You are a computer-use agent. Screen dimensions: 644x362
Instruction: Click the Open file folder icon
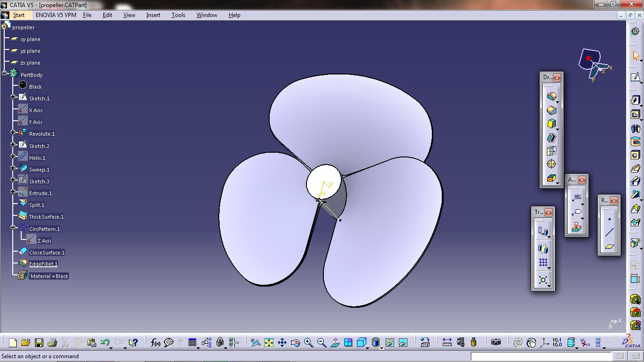point(25,343)
